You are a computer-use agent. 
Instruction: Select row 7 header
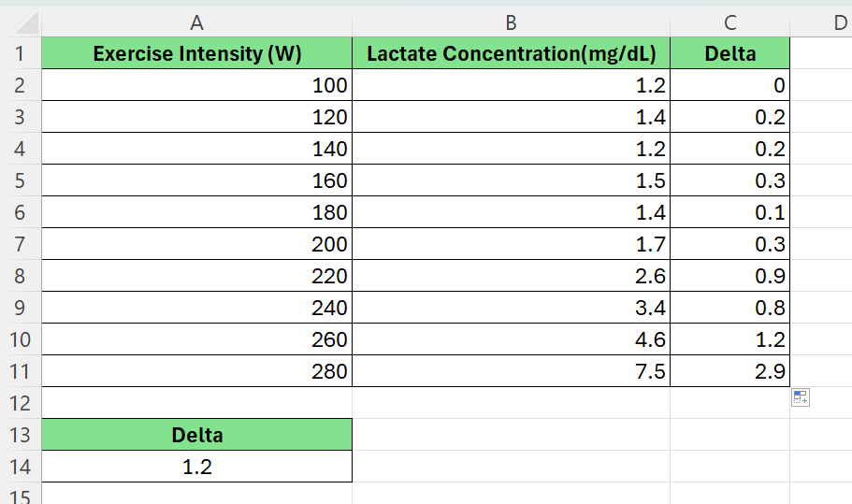click(x=20, y=244)
